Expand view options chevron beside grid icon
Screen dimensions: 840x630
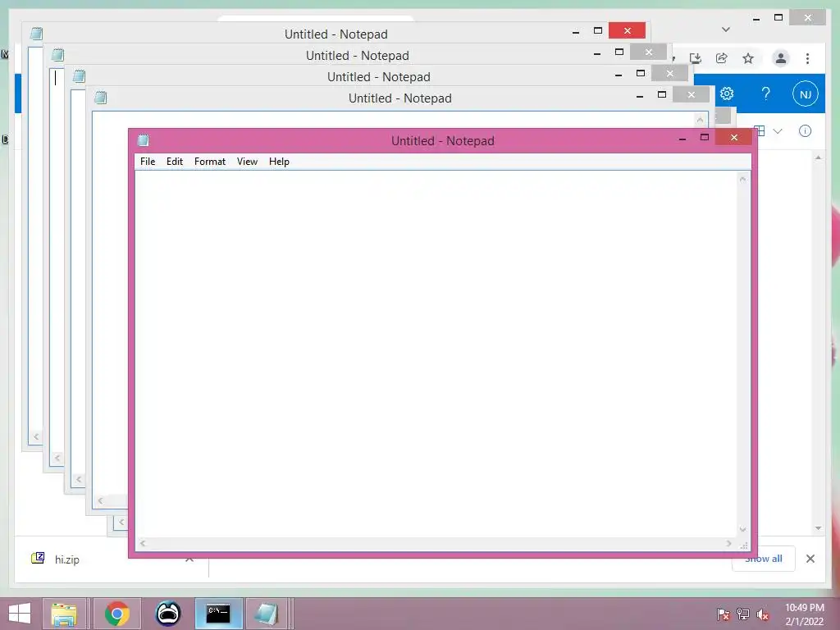click(778, 130)
